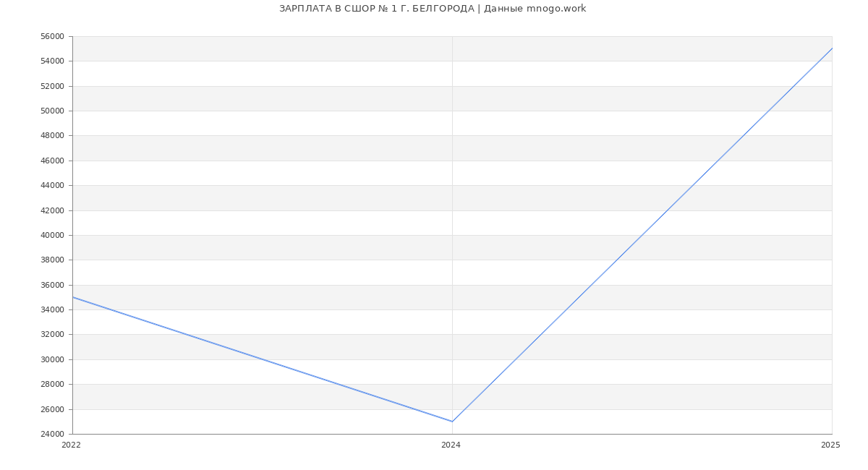
Task: Click the chart title text at top
Action: coord(433,9)
